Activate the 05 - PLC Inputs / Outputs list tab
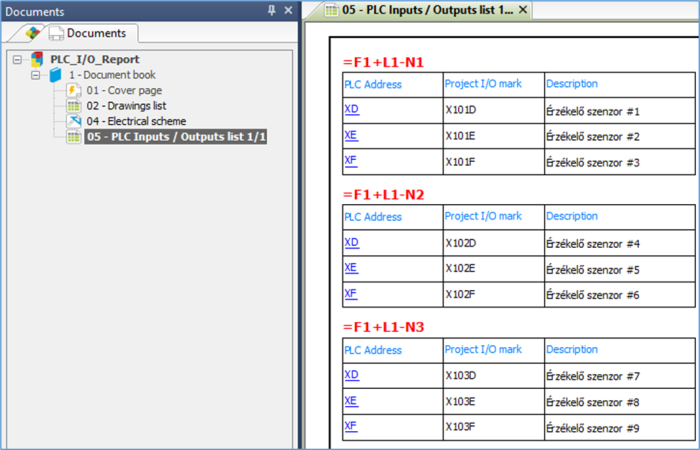The height and width of the screenshot is (450, 700). tap(427, 10)
